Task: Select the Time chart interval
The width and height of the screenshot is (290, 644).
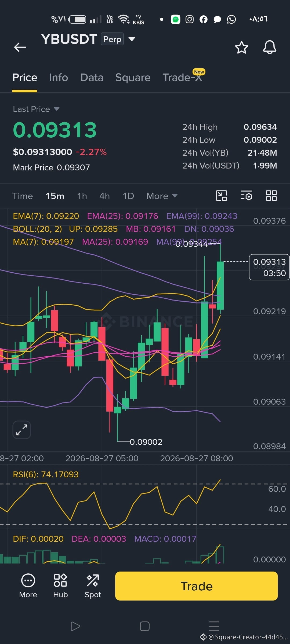Action: pyautogui.click(x=23, y=196)
